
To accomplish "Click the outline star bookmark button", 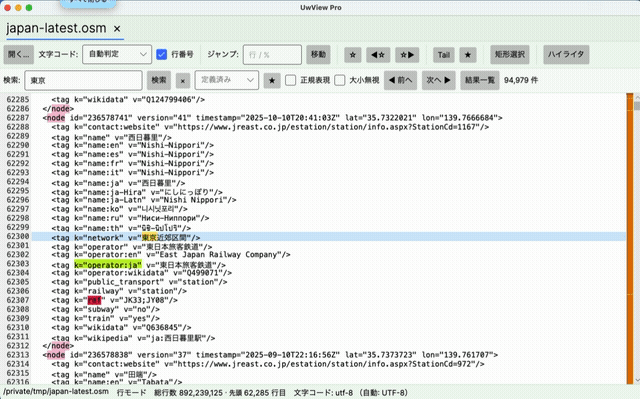I will (353, 55).
